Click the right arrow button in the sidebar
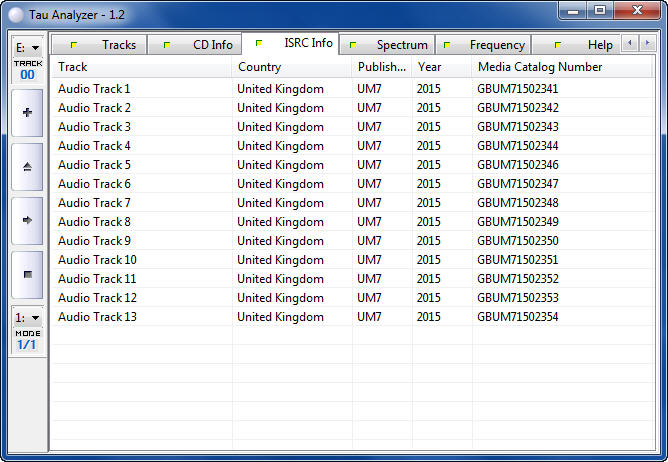Screen dimensions: 668x462 [x=26, y=220]
